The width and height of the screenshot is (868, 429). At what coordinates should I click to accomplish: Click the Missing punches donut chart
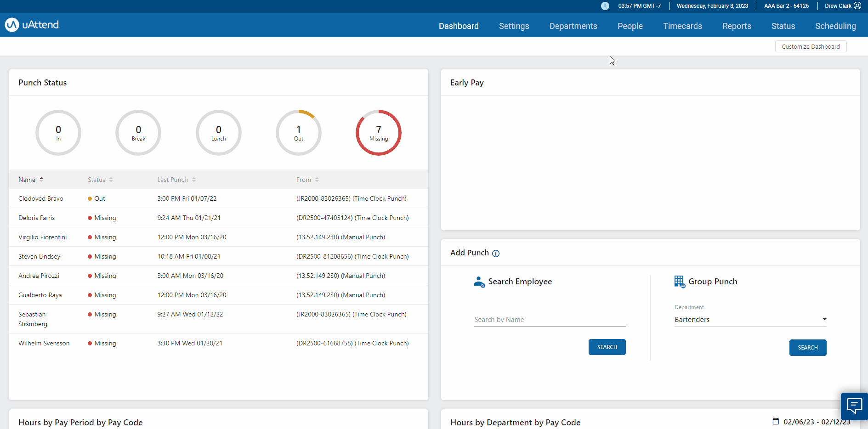(x=378, y=133)
